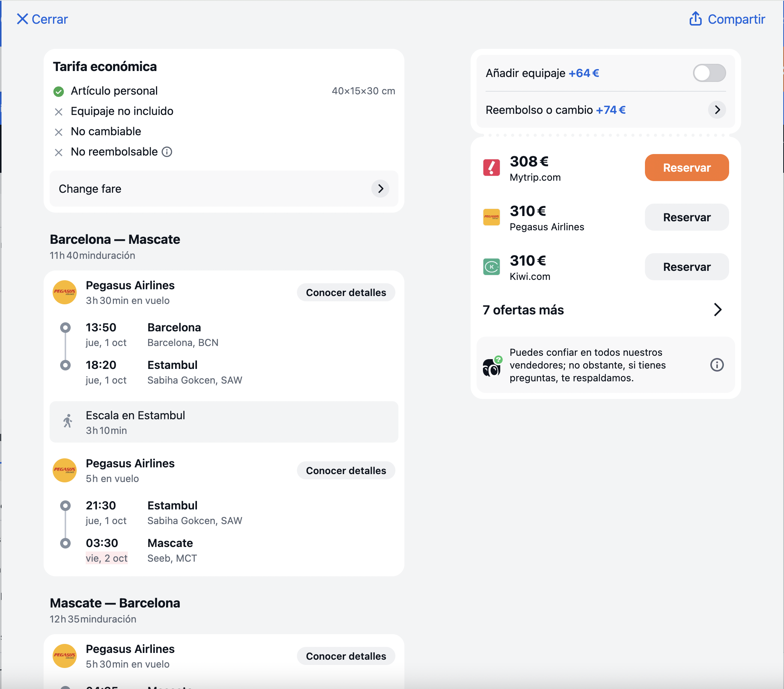Reserve the 308 € Mytrip.com offer
The image size is (784, 689).
[686, 168]
